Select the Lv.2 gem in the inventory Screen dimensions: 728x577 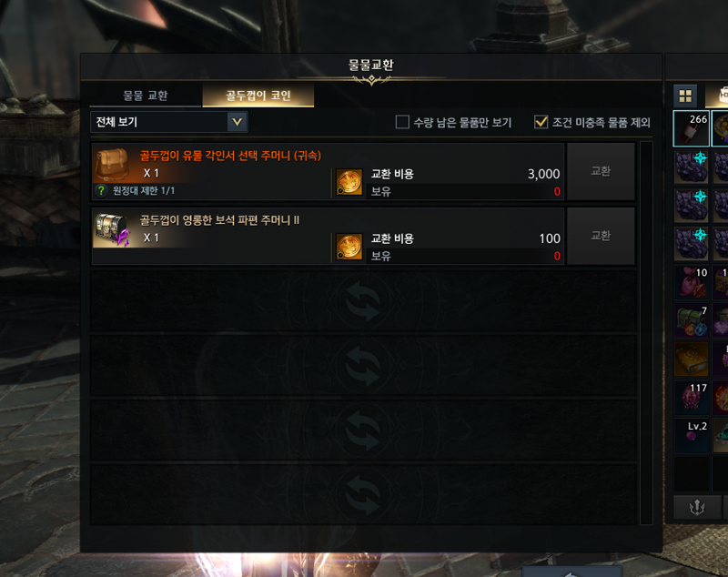[692, 436]
